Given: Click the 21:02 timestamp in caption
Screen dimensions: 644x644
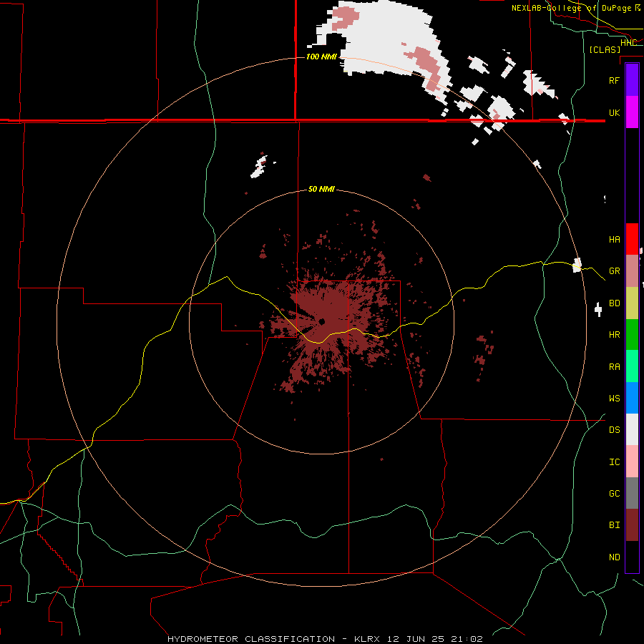Looking at the screenshot, I should (x=467, y=639).
